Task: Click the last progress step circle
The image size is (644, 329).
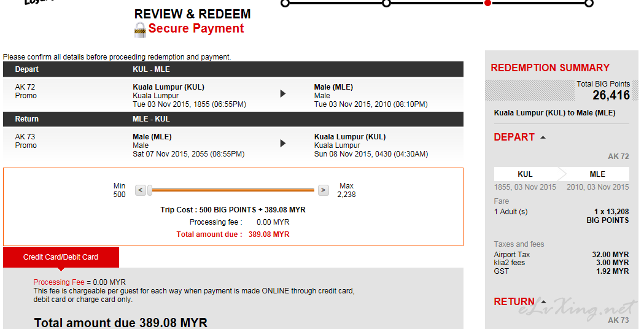Action: [589, 3]
